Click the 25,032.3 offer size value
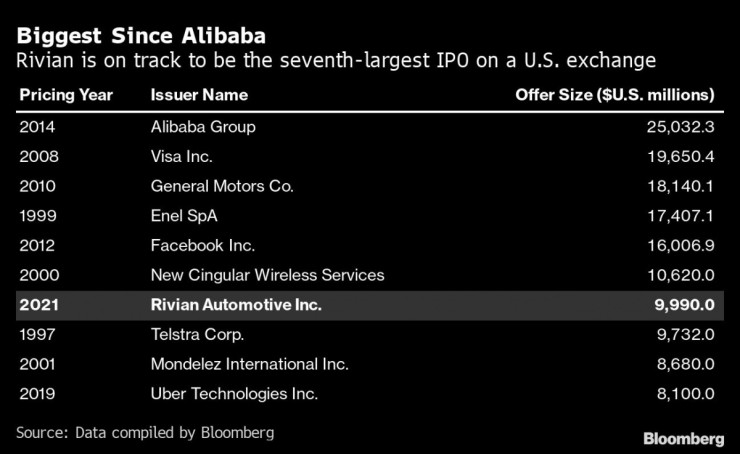Viewport: 740px width, 454px height. coord(678,127)
